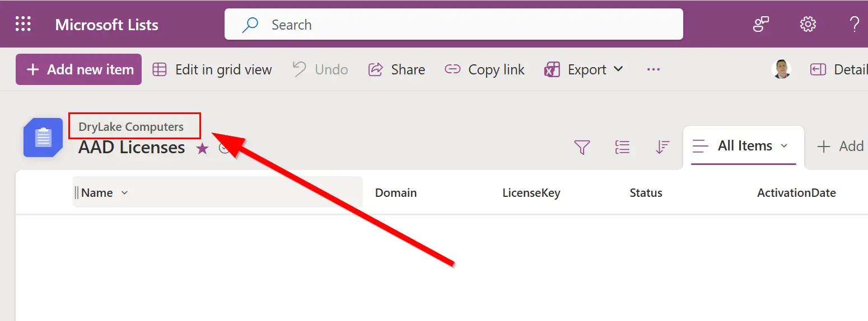The height and width of the screenshot is (321, 868).
Task: Open the filter pane funnel icon
Action: (582, 147)
